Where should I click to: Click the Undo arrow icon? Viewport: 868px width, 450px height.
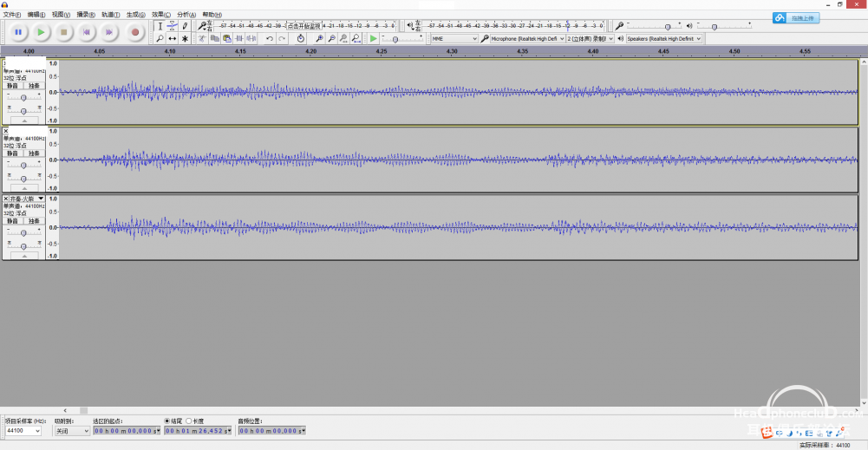269,39
